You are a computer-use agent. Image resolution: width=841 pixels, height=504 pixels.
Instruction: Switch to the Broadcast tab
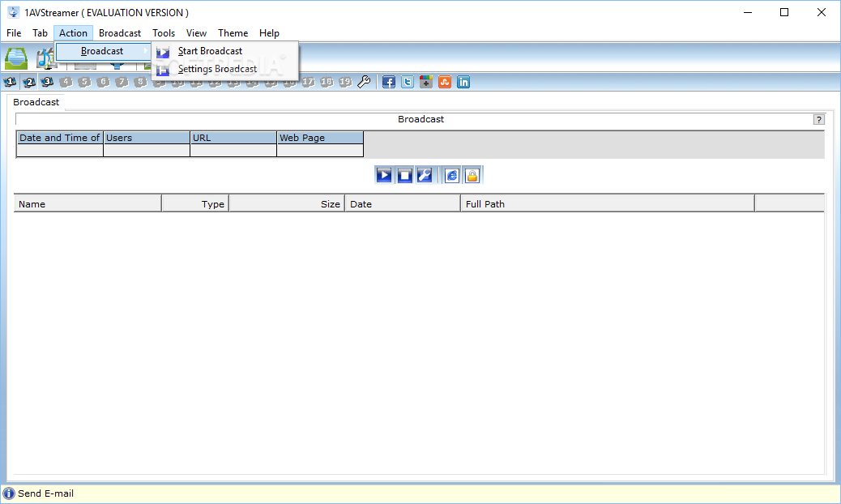pyautogui.click(x=36, y=102)
